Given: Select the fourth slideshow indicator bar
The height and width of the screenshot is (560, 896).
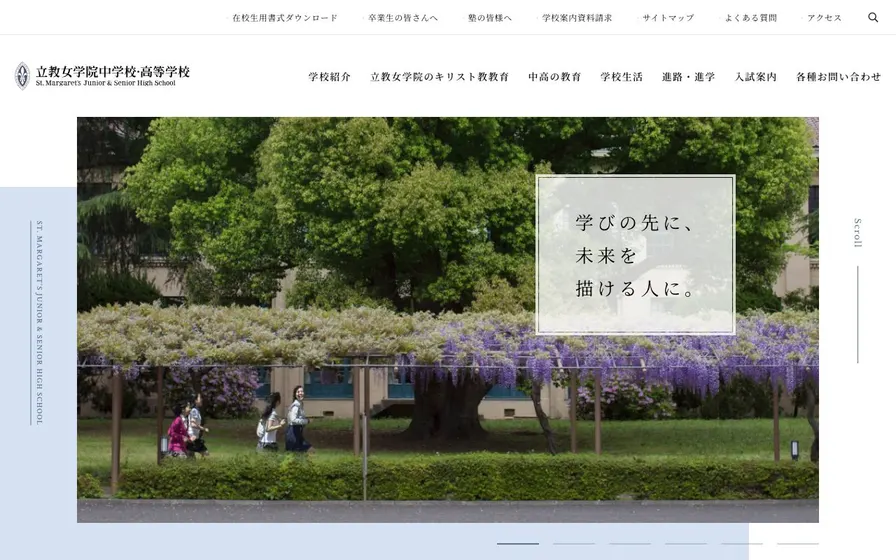Looking at the screenshot, I should [x=686, y=543].
